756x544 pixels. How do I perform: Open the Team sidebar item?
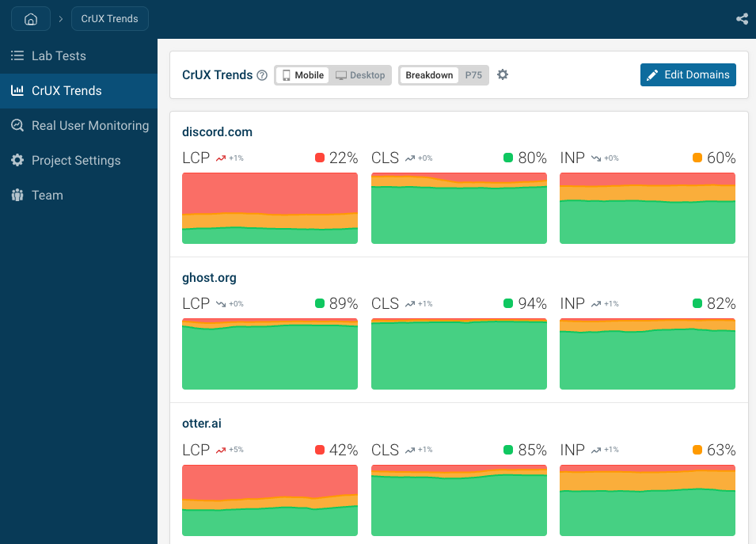78,195
